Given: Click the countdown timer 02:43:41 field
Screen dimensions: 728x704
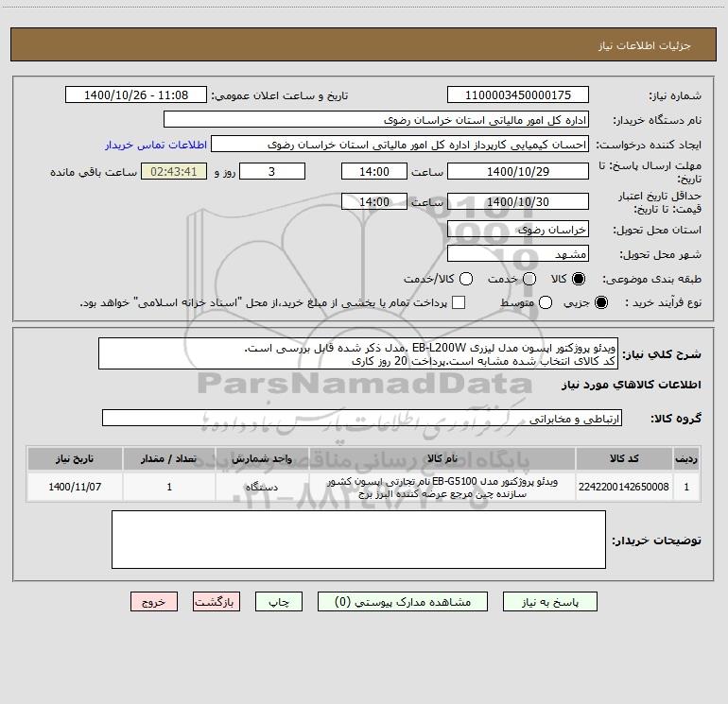Looking at the screenshot, I should [x=174, y=171].
